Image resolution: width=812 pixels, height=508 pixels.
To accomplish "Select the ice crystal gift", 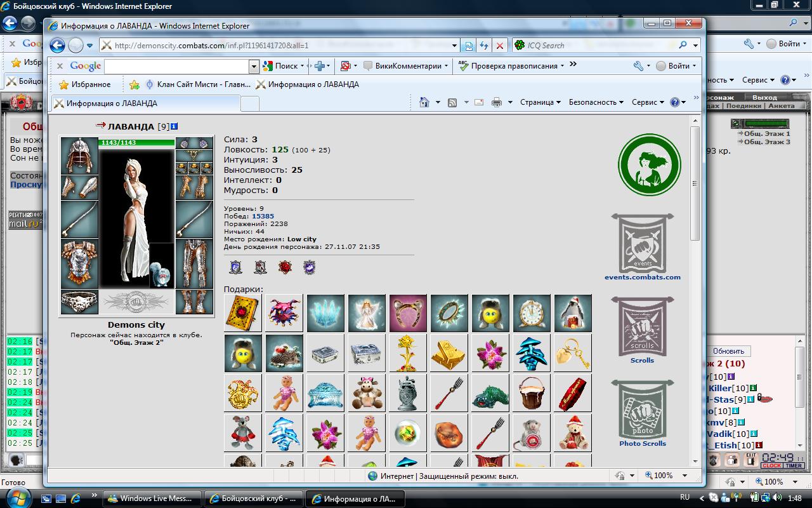I will [325, 313].
